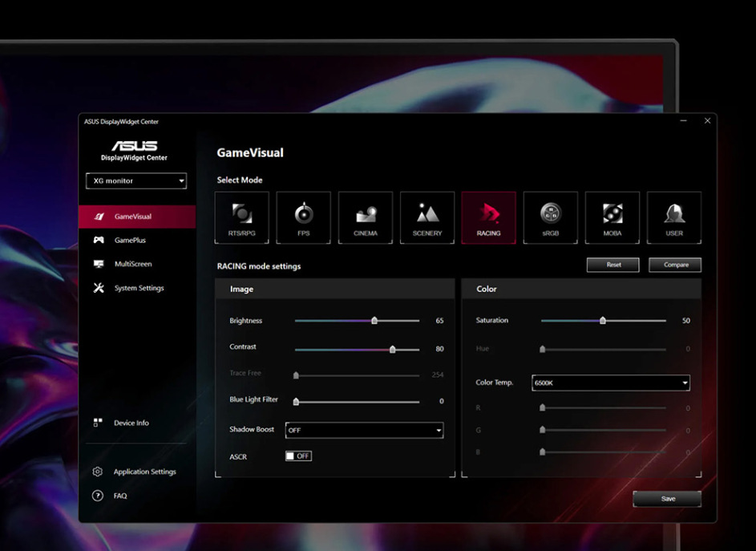The width and height of the screenshot is (756, 551).
Task: Click the G color slider handle
Action: point(543,429)
